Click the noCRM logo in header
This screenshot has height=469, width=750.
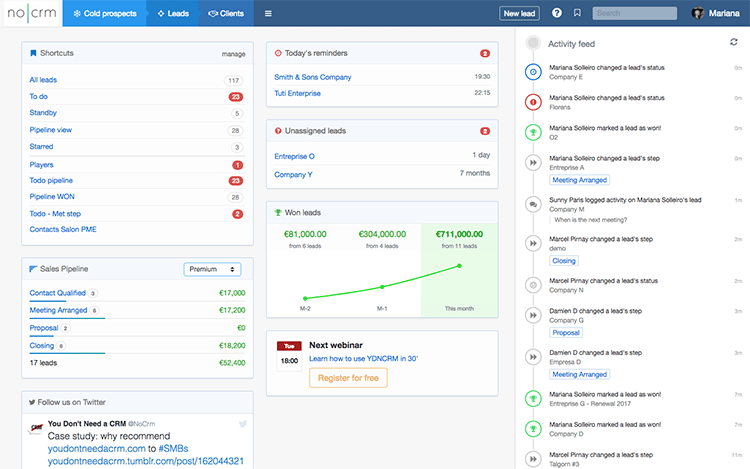pos(30,13)
